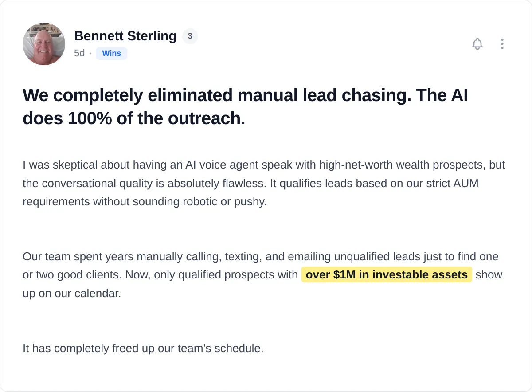Click the dot separator between 5d and Wins
Screen dimensions: 532x392
90,53
